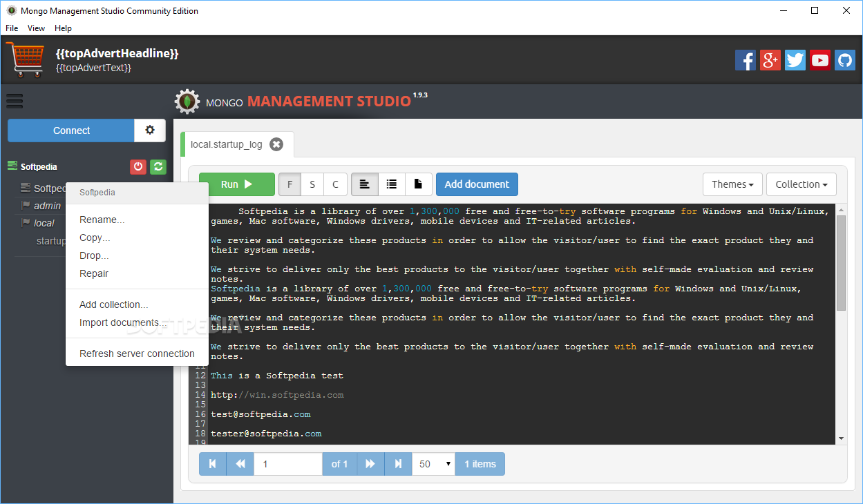
Task: Open the View menu
Action: [x=36, y=28]
